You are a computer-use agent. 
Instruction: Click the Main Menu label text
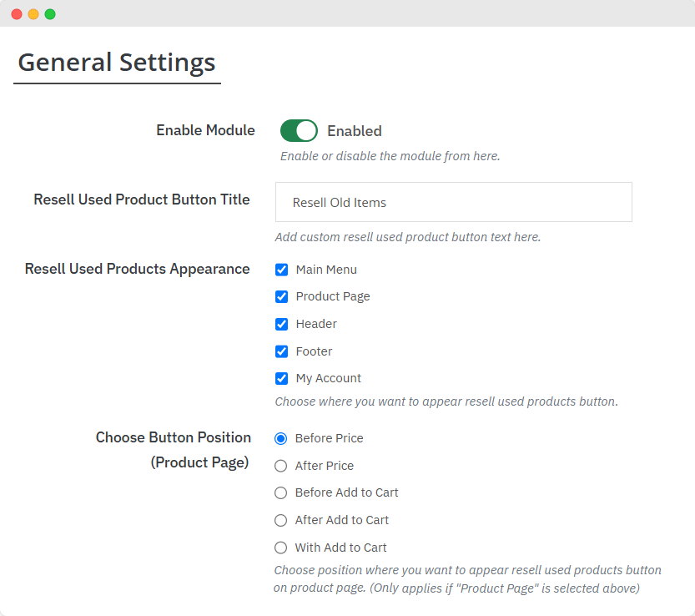pos(326,270)
